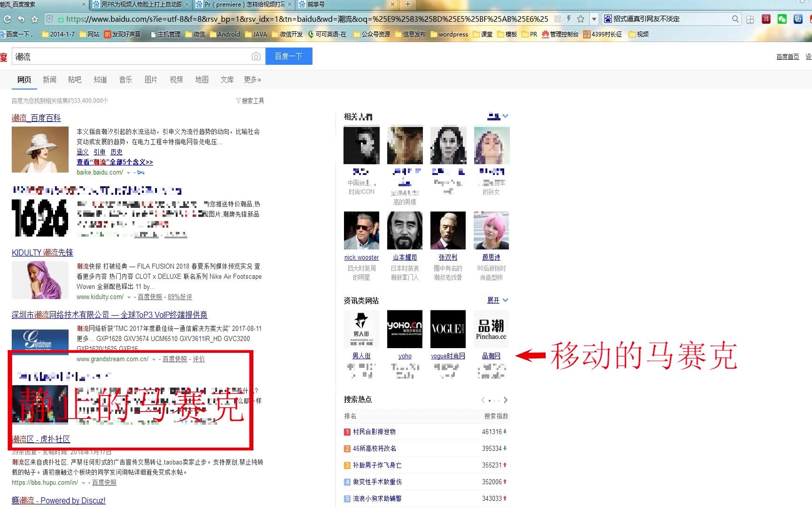The height and width of the screenshot is (508, 812).
Task: Open hot search 村民合影排泄物
Action: click(x=374, y=432)
